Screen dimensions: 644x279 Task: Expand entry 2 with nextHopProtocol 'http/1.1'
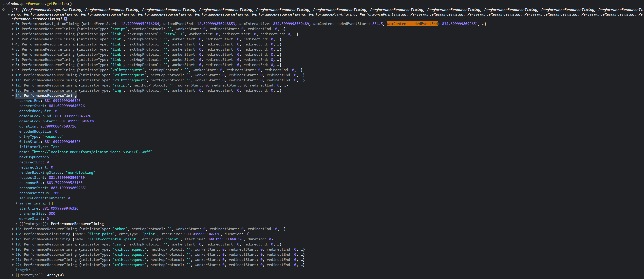[x=13, y=34]
